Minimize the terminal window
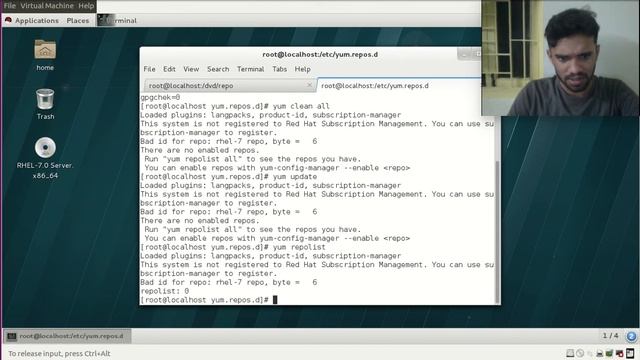 pos(464,54)
